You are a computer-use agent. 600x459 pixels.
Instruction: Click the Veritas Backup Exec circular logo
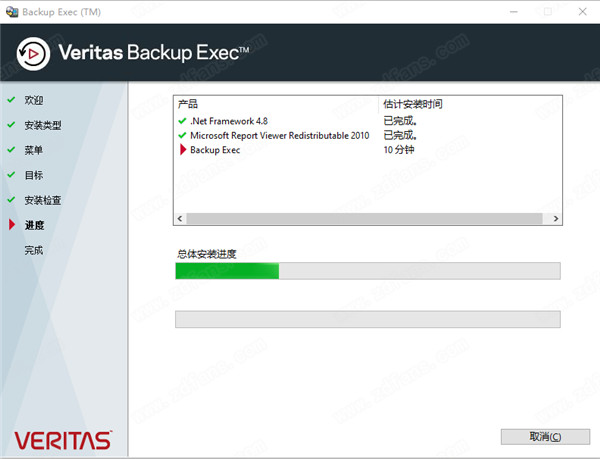coord(33,54)
